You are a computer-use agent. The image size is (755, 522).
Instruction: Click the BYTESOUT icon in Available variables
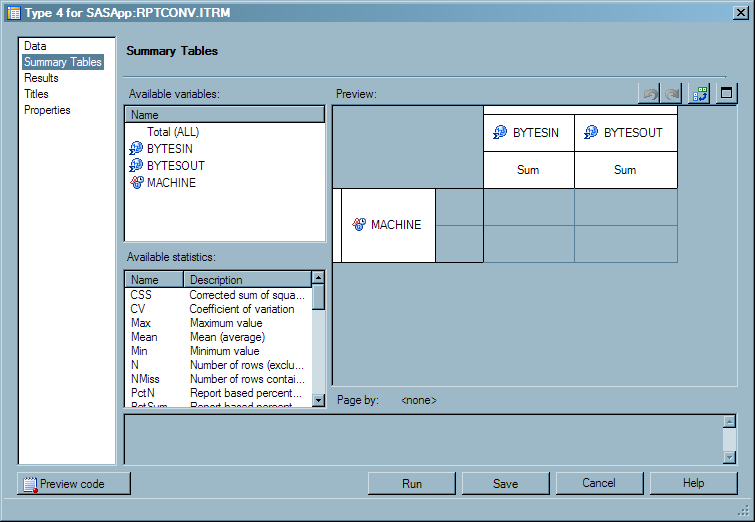[x=136, y=165]
